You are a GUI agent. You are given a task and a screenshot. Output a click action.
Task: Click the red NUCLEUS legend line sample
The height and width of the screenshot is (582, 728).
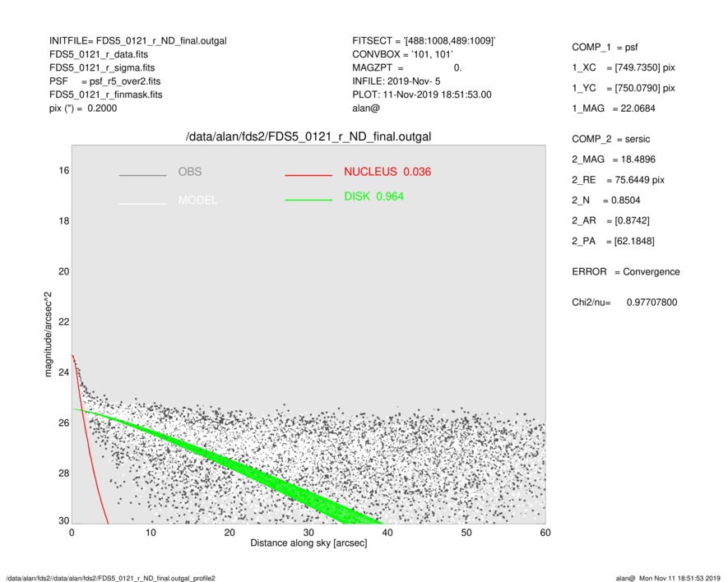pos(308,175)
